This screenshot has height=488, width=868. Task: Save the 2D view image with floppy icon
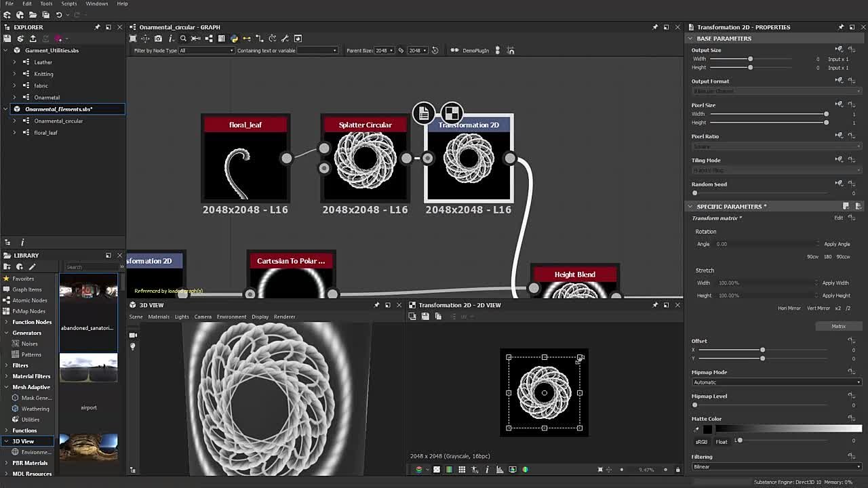pyautogui.click(x=425, y=317)
